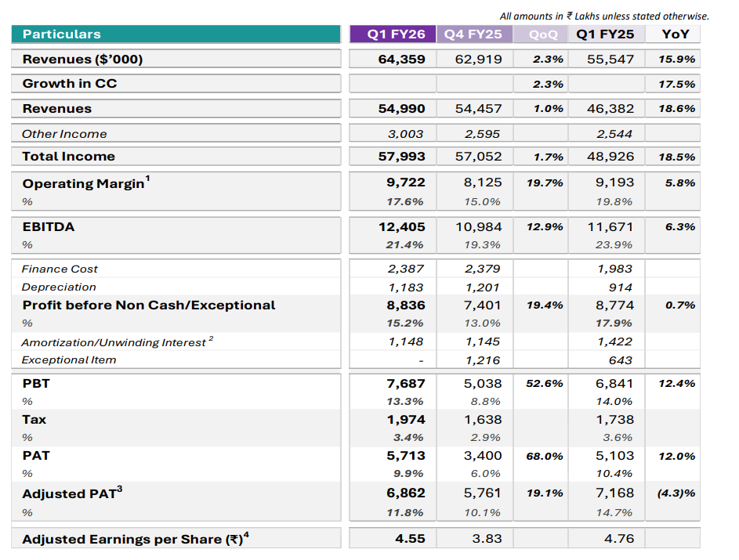Click the PBT row label

[36, 383]
